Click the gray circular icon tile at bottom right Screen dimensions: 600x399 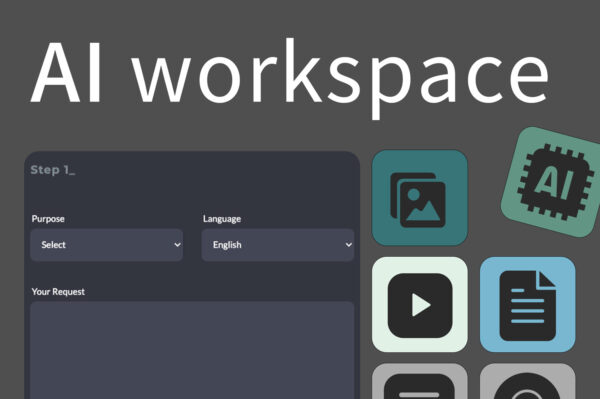(527, 381)
